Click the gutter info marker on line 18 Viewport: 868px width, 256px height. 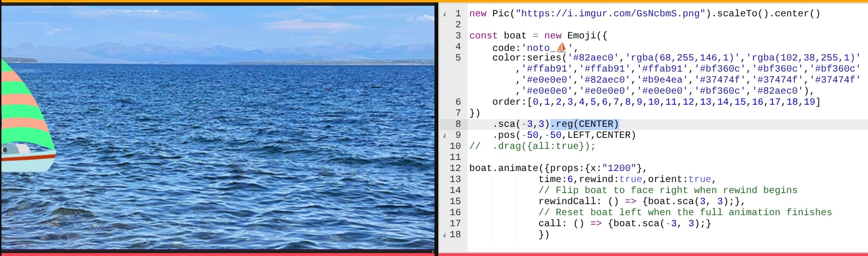(x=445, y=235)
